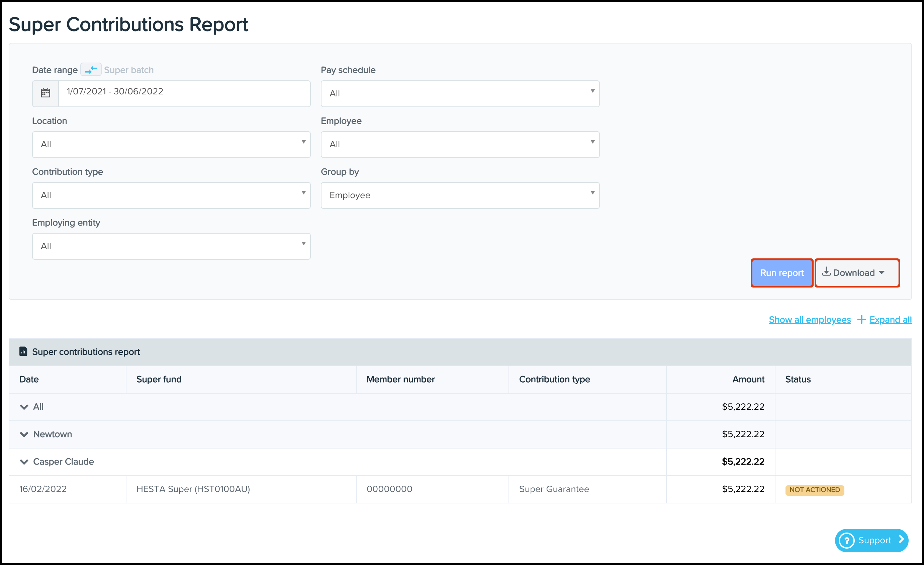Collapse the Newtown group chevron
This screenshot has width=924, height=565.
(x=24, y=434)
